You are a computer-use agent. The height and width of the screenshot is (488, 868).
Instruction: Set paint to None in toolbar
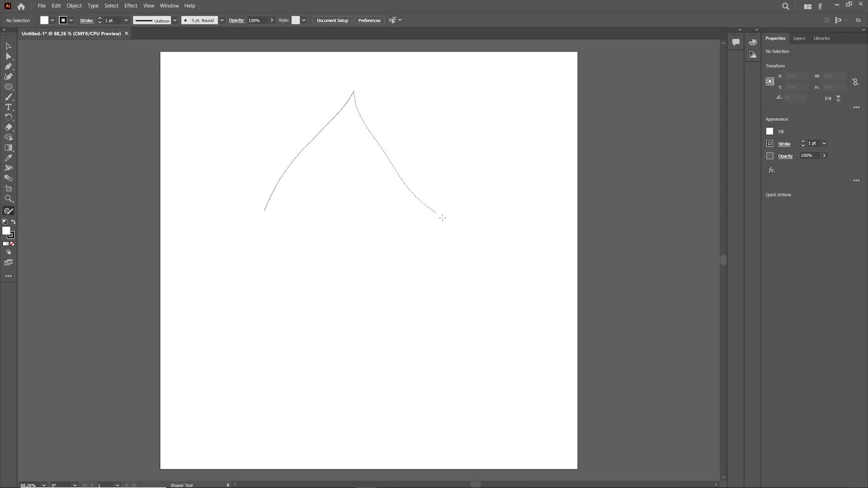(x=12, y=244)
